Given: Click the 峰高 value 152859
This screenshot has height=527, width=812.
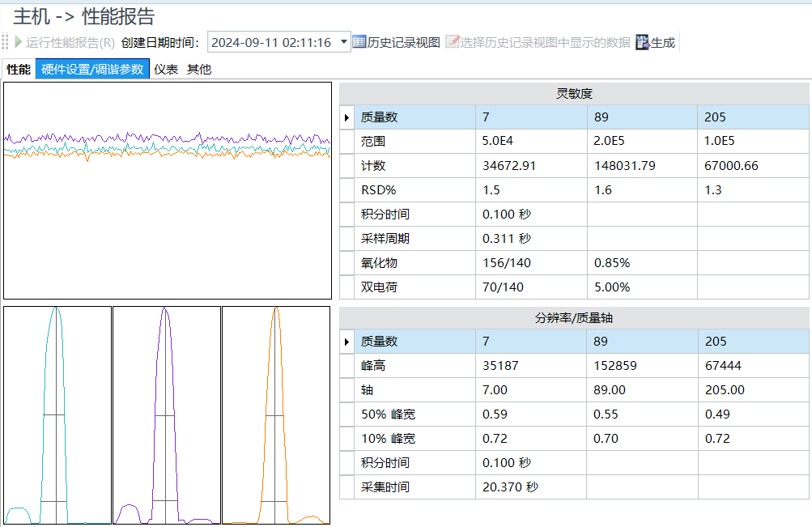Looking at the screenshot, I should coord(614,366).
